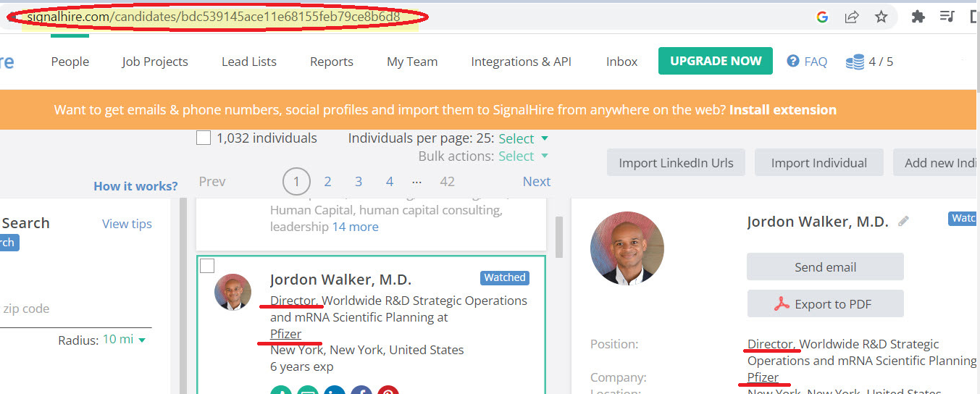Open Jordon Walker's LinkedIn profile icon
This screenshot has width=980, height=394.
click(335, 391)
